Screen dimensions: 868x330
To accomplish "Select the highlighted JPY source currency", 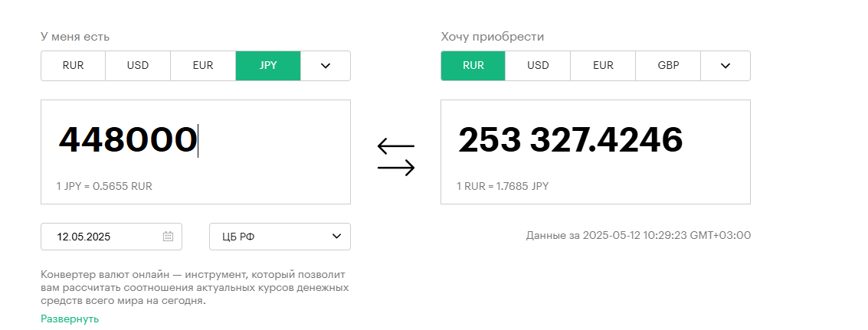I will [268, 65].
